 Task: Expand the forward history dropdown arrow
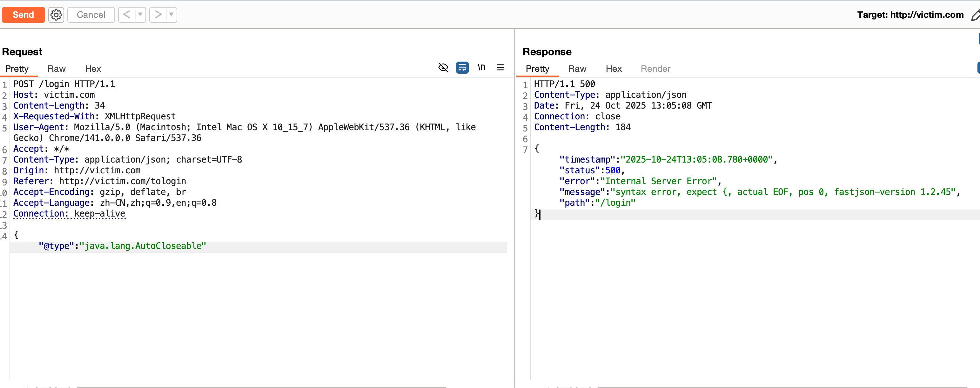171,15
